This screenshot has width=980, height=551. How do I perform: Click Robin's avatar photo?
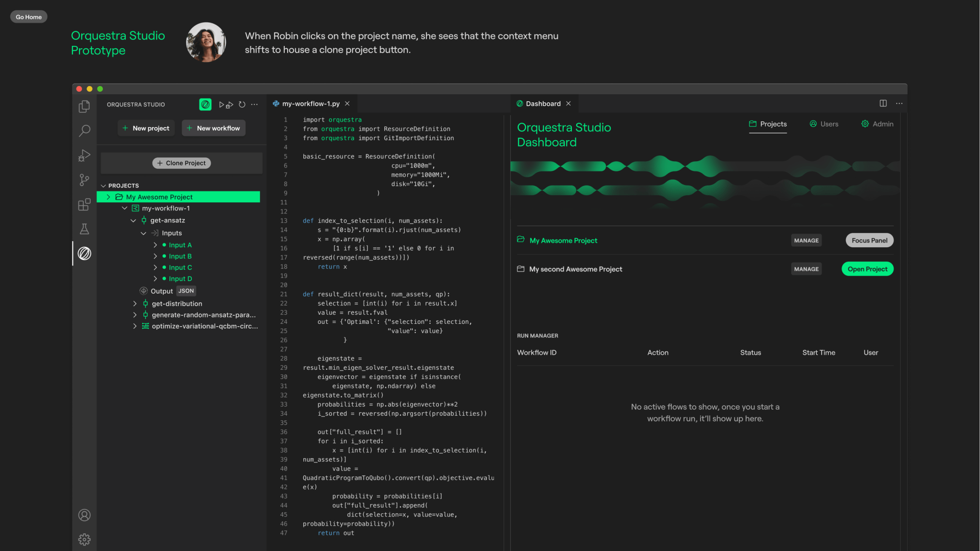[x=206, y=42]
